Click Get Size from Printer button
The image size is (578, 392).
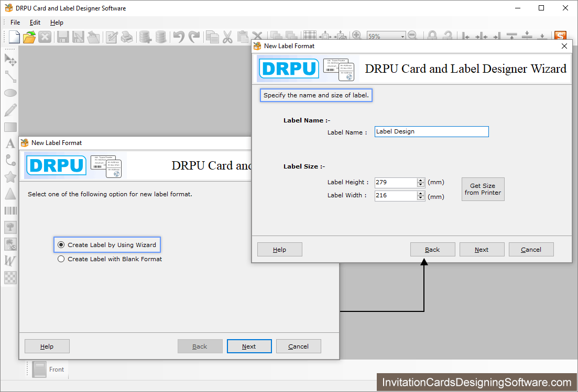tap(483, 189)
